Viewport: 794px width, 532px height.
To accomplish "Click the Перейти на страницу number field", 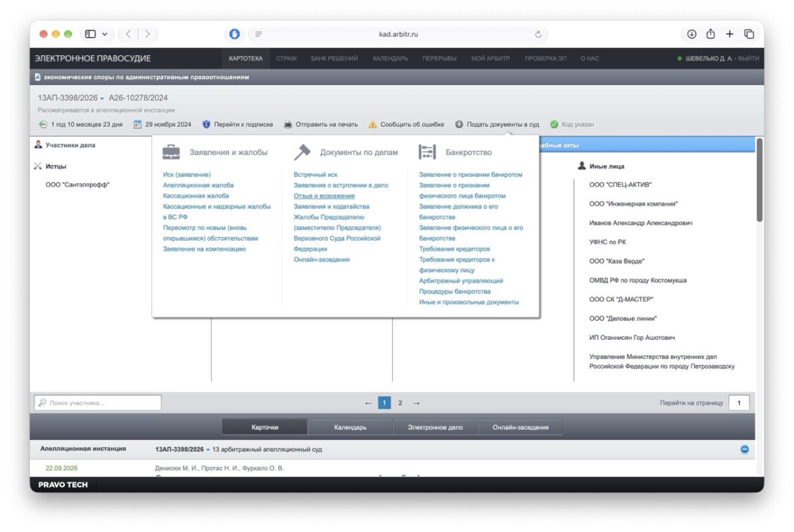I will click(x=739, y=402).
